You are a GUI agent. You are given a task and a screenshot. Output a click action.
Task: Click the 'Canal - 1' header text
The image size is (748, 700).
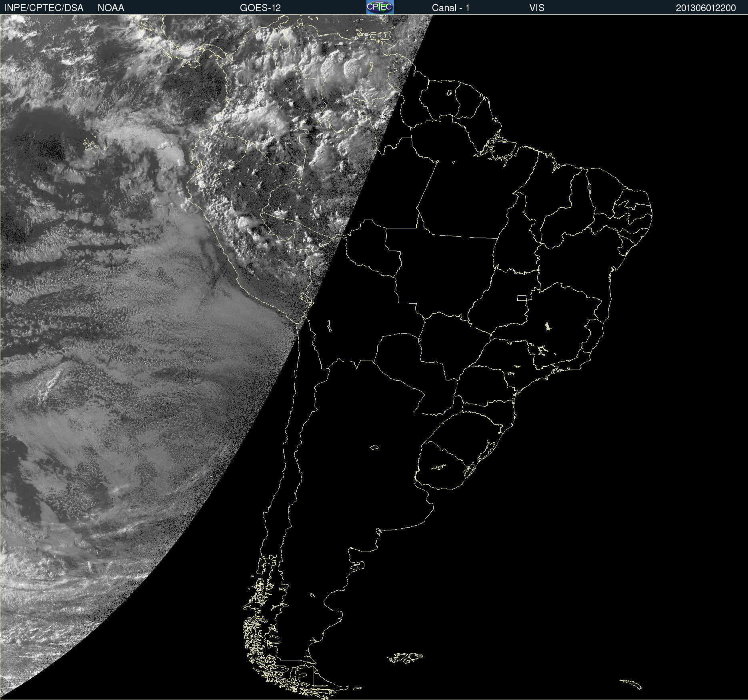(450, 8)
